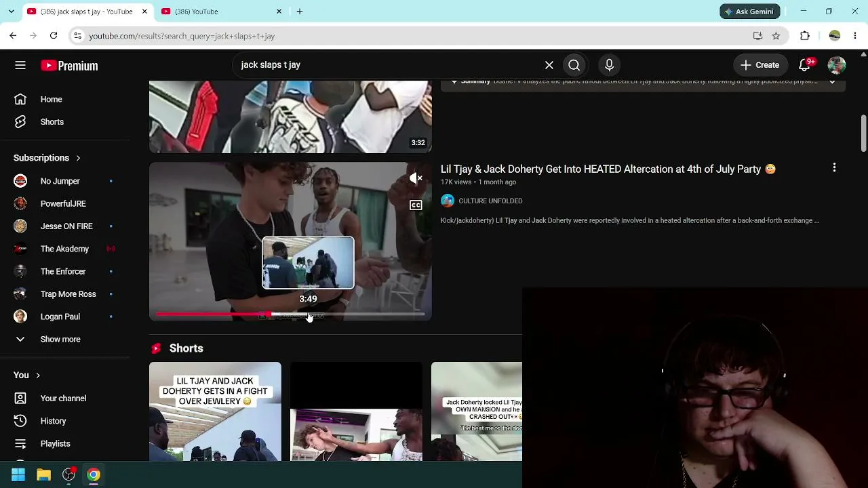Open the YouTube guide hamburger menu
This screenshot has width=868, height=488.
click(20, 65)
